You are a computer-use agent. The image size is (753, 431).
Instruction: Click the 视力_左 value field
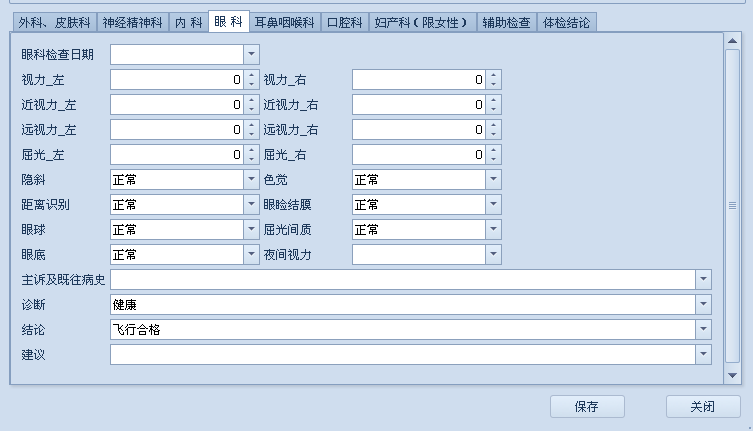(177, 79)
